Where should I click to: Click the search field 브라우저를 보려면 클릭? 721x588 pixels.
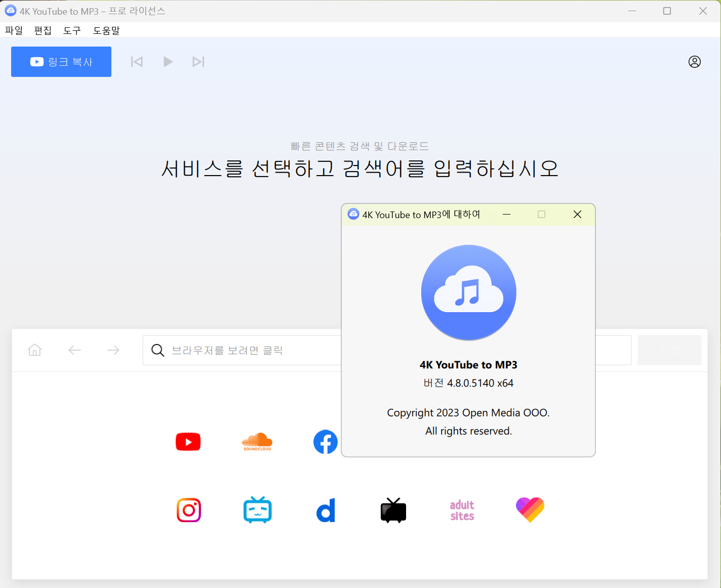coord(387,350)
